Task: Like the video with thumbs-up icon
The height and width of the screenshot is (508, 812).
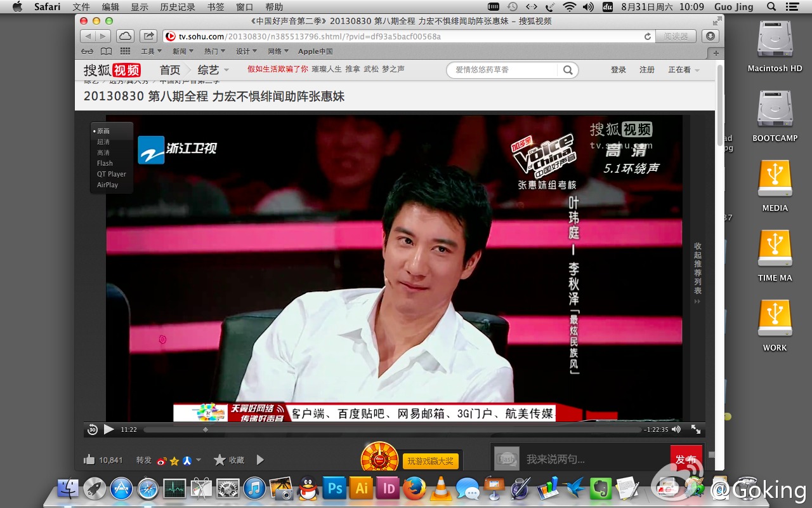Action: pos(89,460)
